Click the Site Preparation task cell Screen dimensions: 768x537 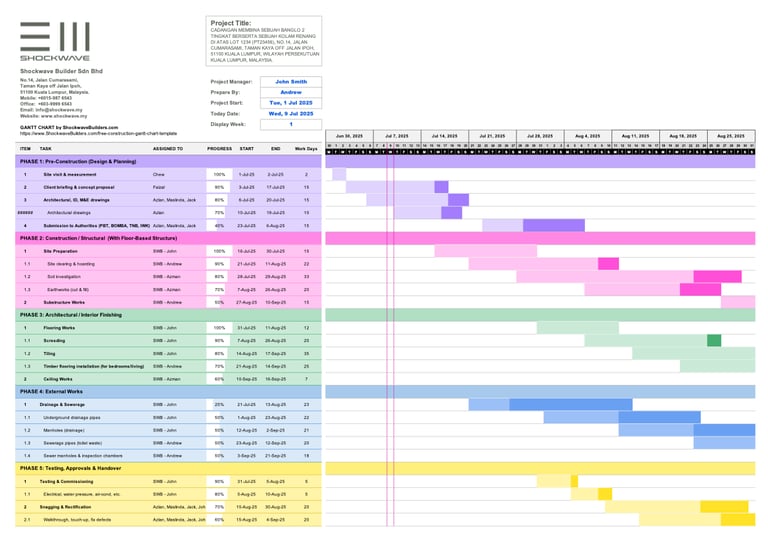point(60,251)
